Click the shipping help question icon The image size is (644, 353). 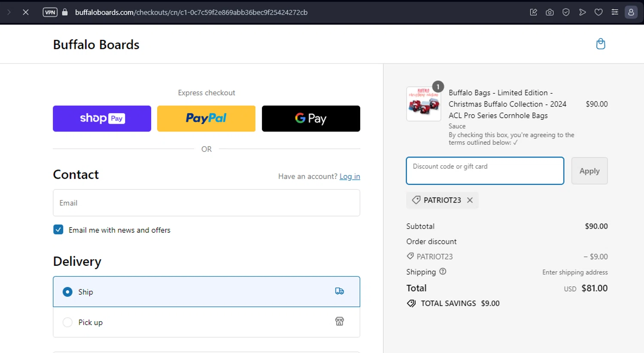(443, 271)
